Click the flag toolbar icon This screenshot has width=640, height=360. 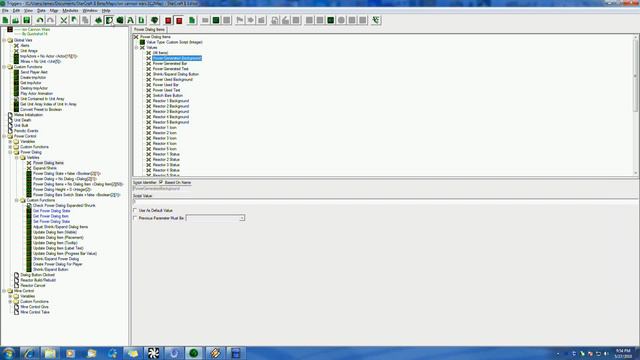point(240,20)
